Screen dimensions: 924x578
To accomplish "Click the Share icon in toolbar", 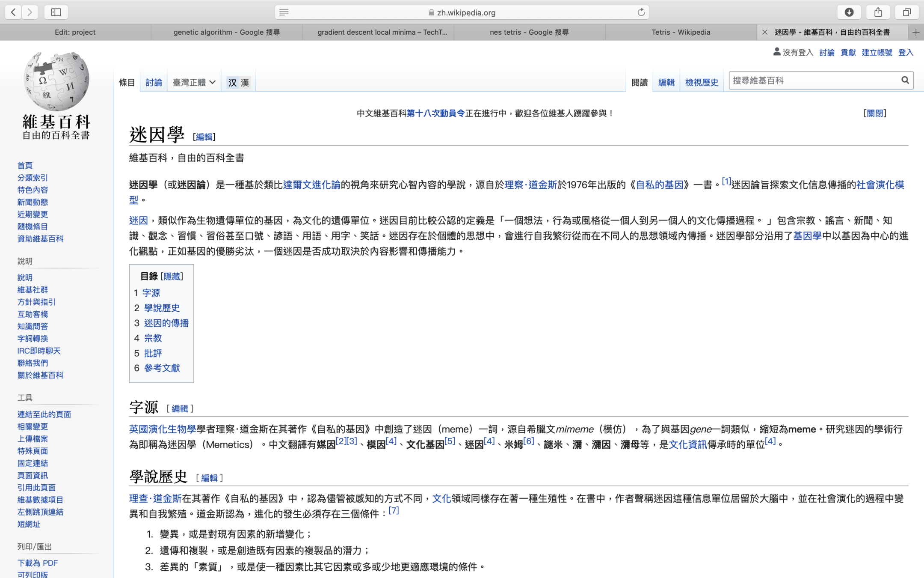I will click(878, 12).
